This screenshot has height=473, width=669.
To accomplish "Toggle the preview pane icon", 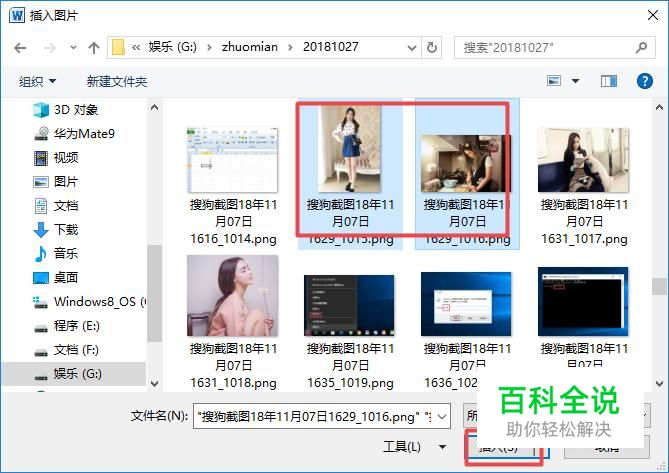I will 609,81.
